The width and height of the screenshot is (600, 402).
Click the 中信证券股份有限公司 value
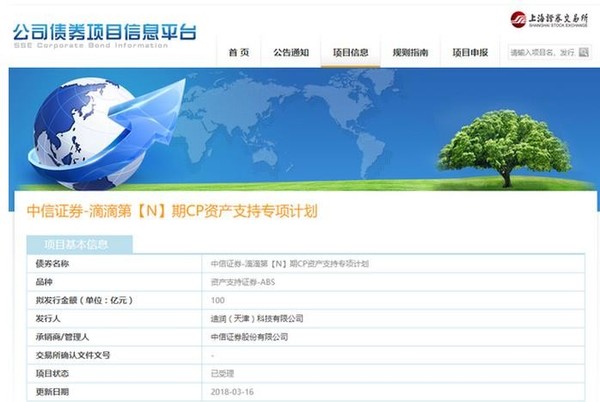click(x=249, y=337)
